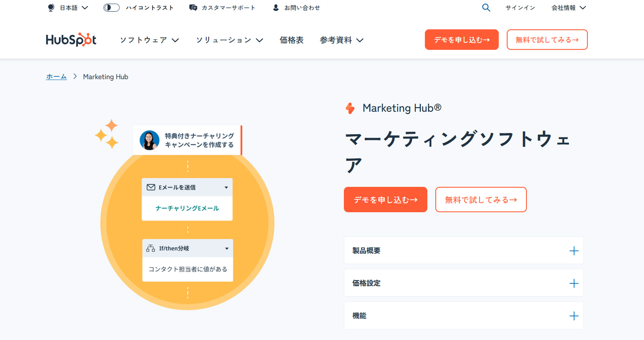
Task: Click the search magnifier icon
Action: pyautogui.click(x=486, y=8)
